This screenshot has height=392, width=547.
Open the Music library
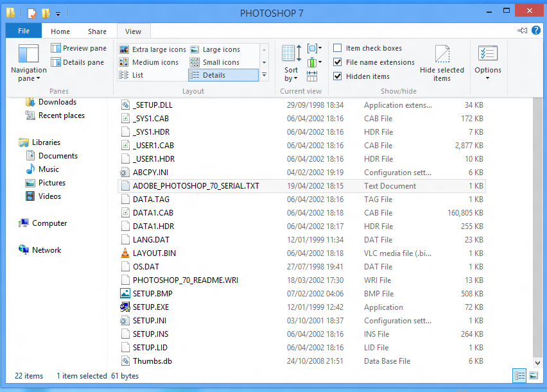point(42,169)
